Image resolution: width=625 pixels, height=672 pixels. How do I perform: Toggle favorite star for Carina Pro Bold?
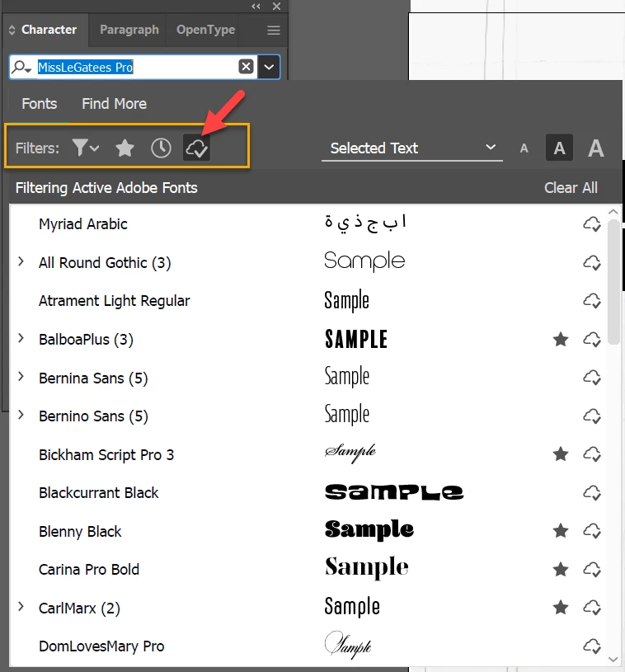tap(561, 570)
